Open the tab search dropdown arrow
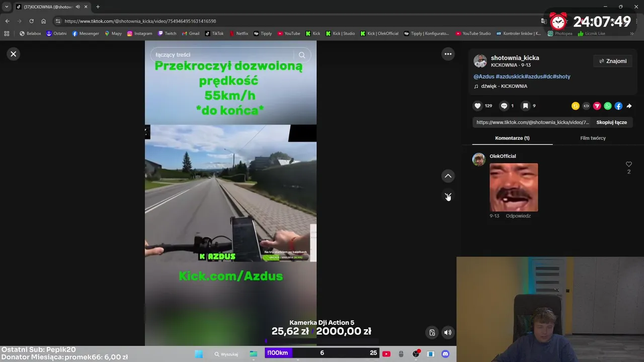 pos(7,7)
